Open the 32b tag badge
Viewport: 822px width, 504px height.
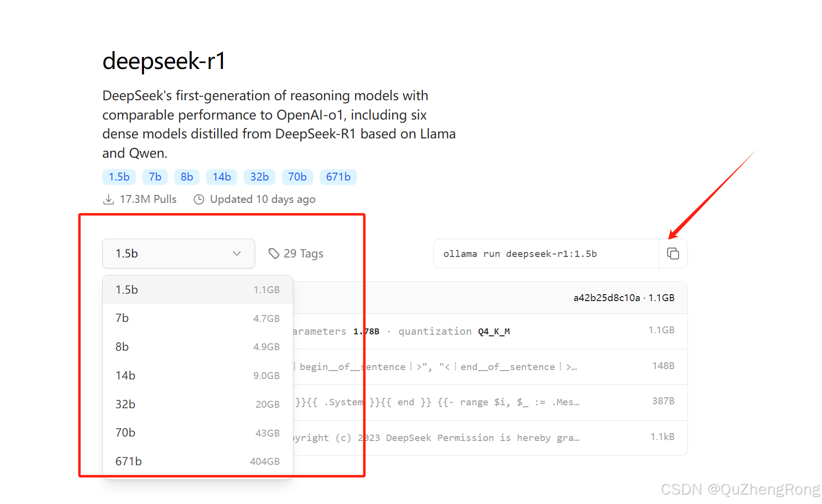click(x=260, y=177)
